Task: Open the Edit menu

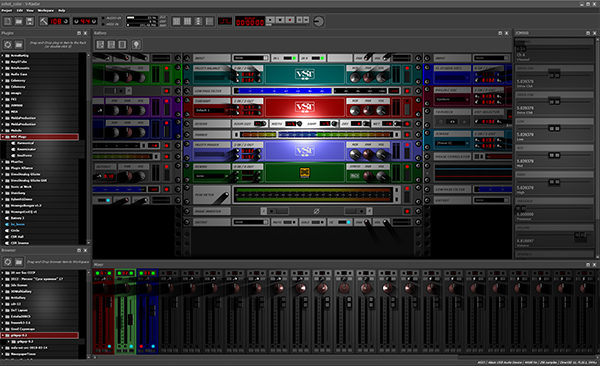Action: coord(20,10)
